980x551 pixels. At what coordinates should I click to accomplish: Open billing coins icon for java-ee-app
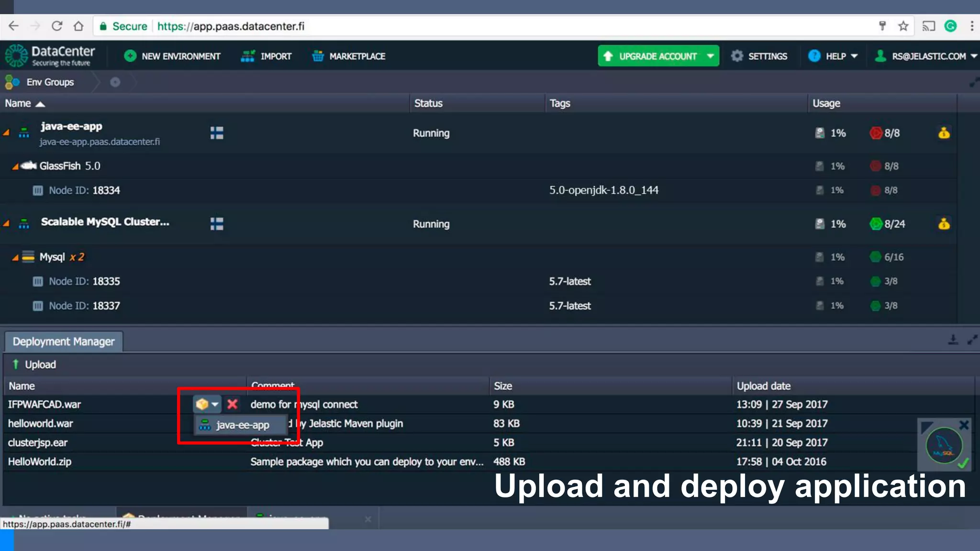[x=944, y=133]
